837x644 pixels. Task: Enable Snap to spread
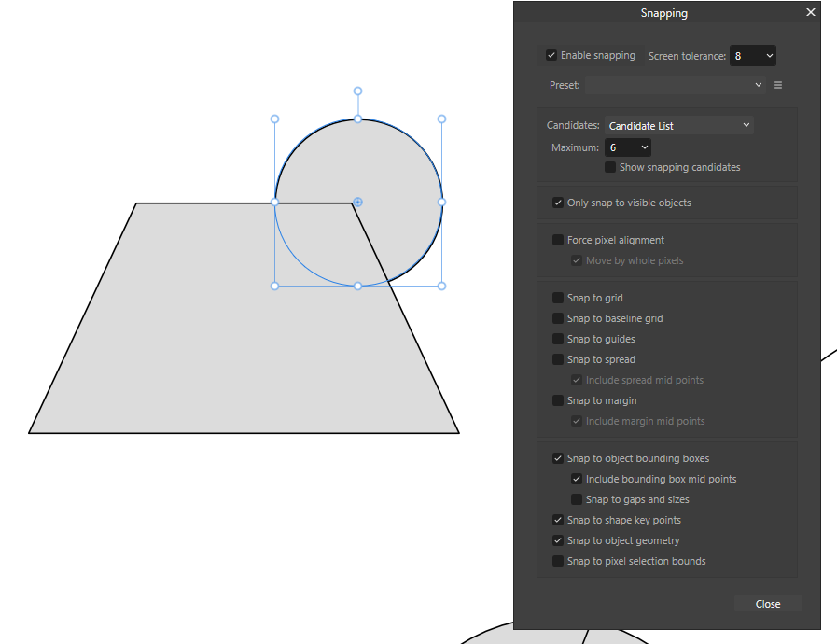click(557, 359)
